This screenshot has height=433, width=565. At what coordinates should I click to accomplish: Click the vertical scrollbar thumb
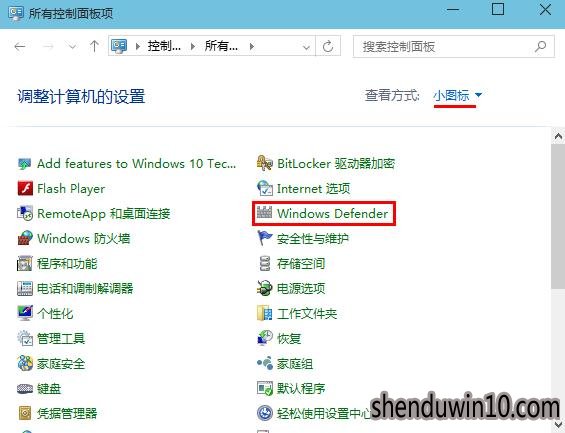pos(558,215)
